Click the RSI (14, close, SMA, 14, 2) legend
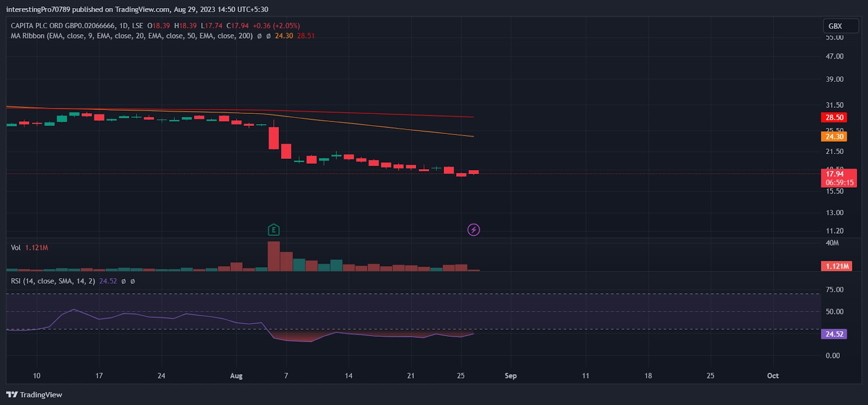 point(53,281)
